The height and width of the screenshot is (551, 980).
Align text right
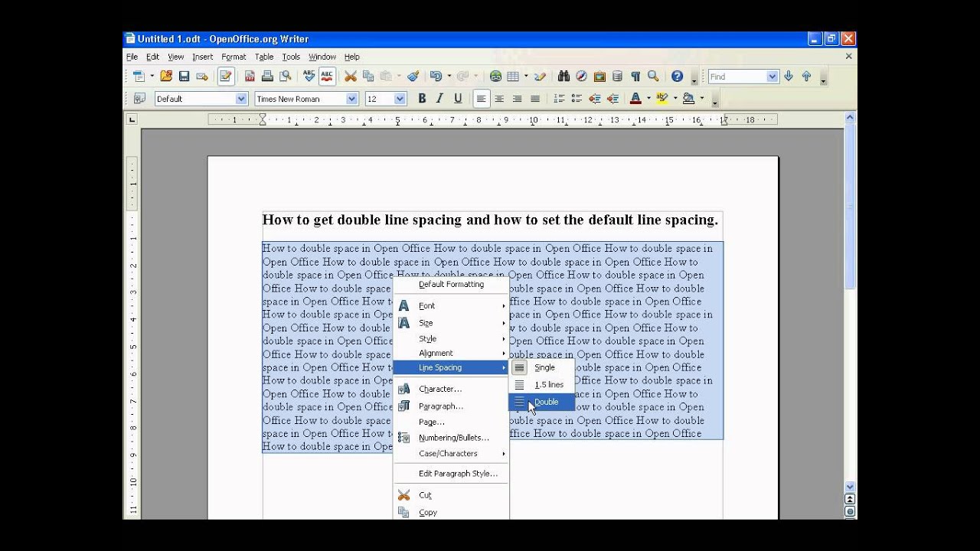pos(517,99)
